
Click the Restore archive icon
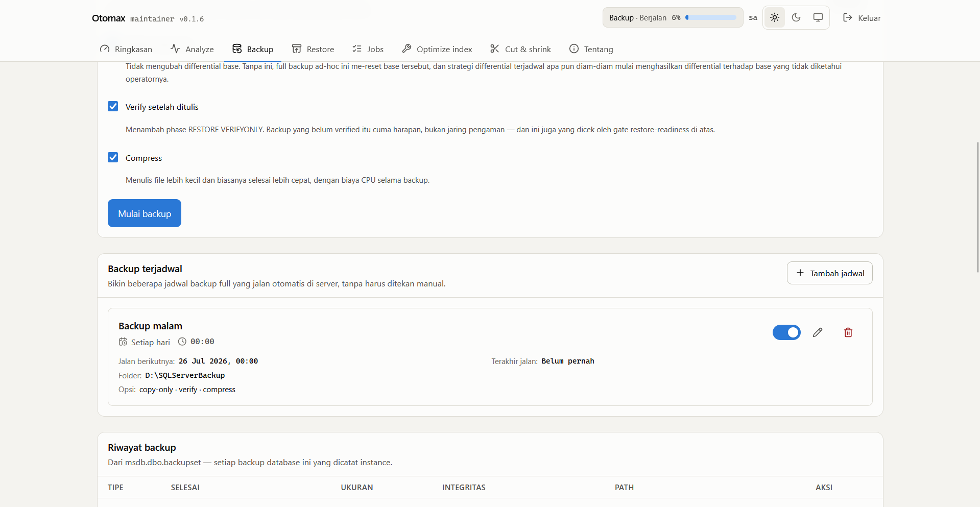click(x=297, y=49)
